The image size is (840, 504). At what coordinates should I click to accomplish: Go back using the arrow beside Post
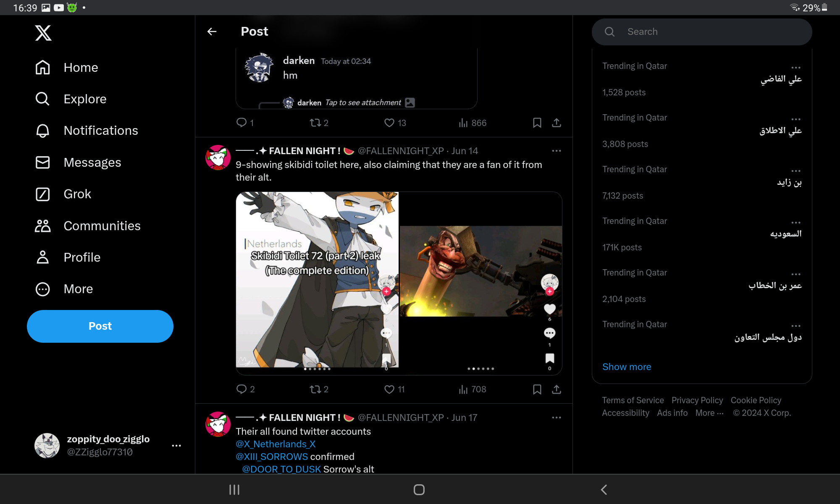[x=212, y=31]
